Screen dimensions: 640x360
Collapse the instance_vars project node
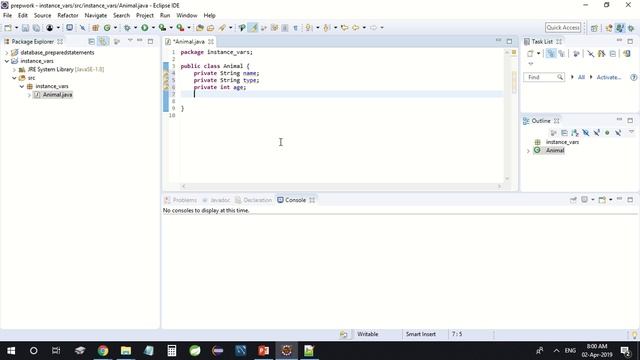tap(7, 61)
